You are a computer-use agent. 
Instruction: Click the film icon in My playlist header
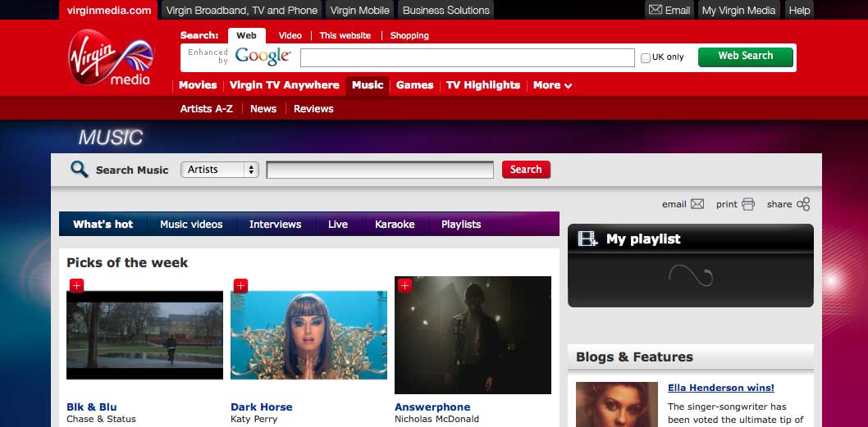tap(588, 239)
